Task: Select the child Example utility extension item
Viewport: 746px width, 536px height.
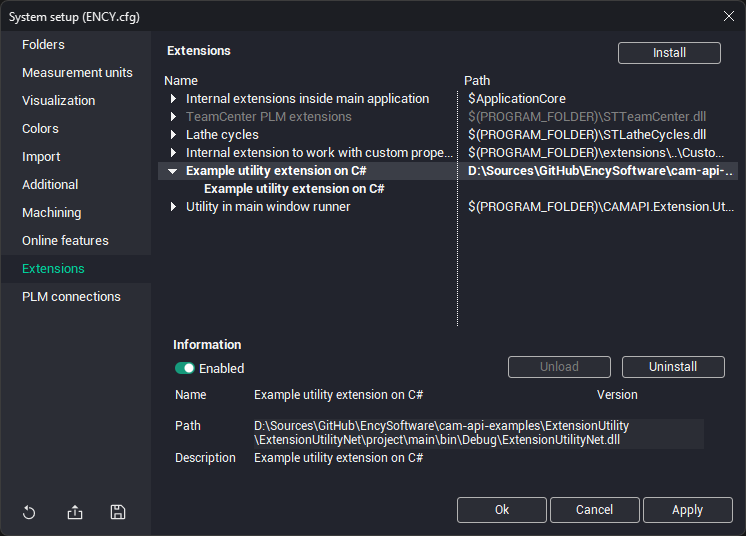Action: point(294,189)
